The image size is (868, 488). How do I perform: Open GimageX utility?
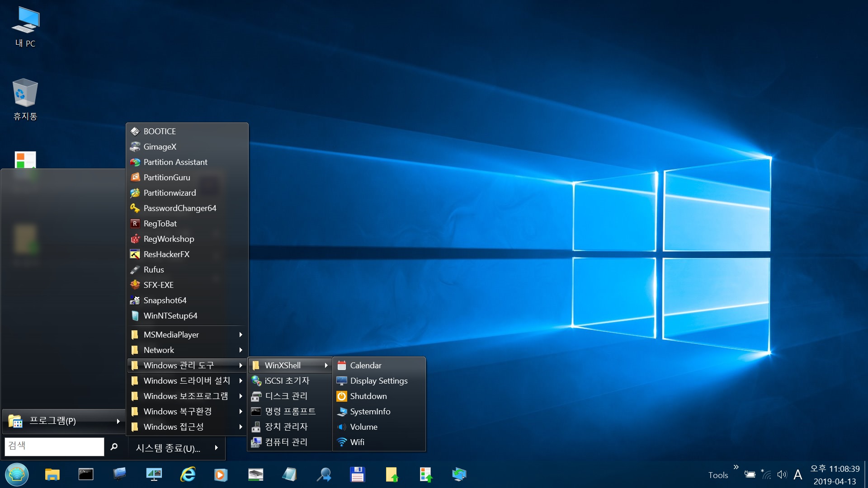(187, 146)
